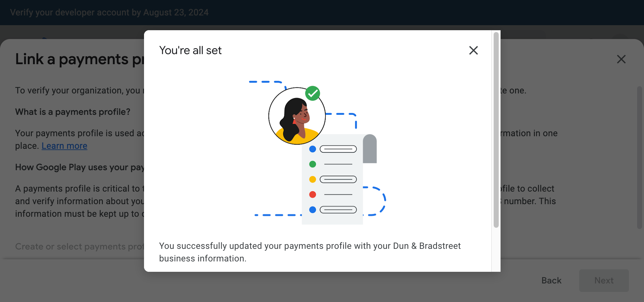The image size is (644, 302).
Task: Close the You're all set dialog
Action: click(x=473, y=50)
